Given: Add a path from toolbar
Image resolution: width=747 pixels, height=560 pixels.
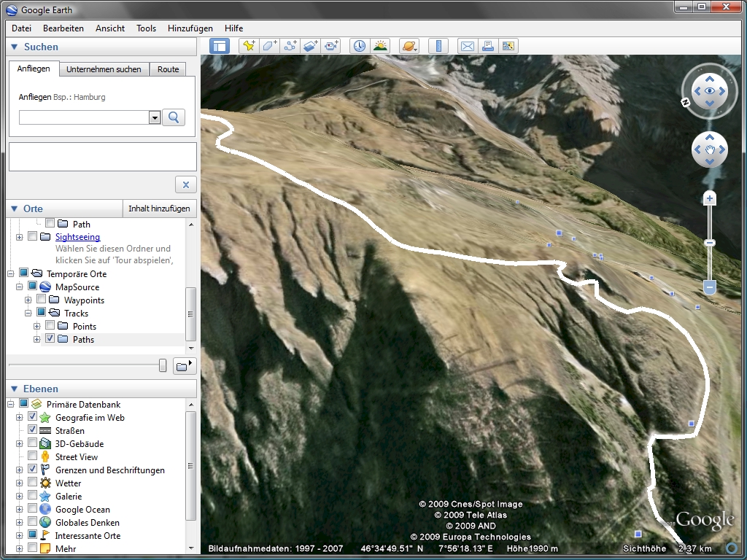Looking at the screenshot, I should pyautogui.click(x=290, y=46).
